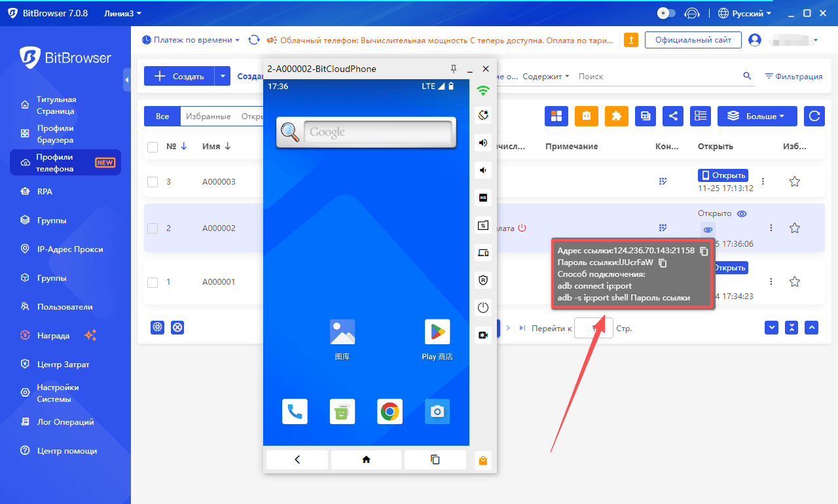Expand the arrow beside the Создать button
The width and height of the screenshot is (838, 504).
click(223, 76)
